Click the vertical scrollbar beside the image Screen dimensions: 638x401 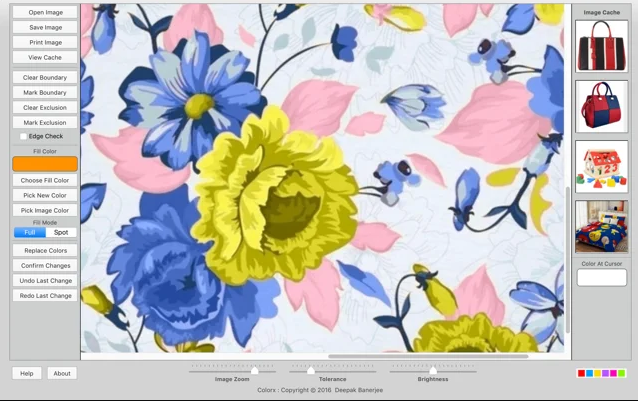[x=568, y=260]
